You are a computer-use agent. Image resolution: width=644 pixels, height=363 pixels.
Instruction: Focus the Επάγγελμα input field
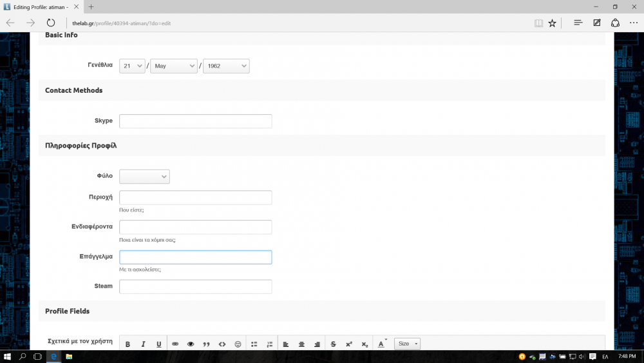pyautogui.click(x=196, y=257)
